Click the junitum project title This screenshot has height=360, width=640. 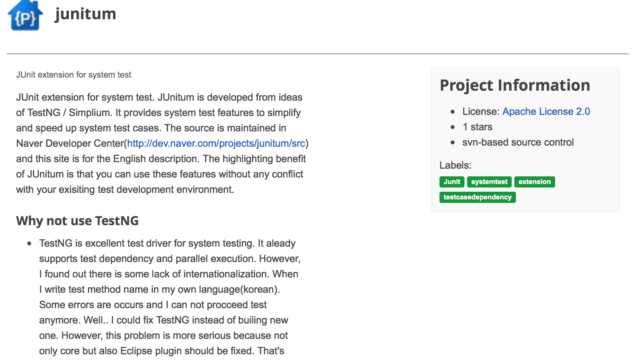click(85, 14)
